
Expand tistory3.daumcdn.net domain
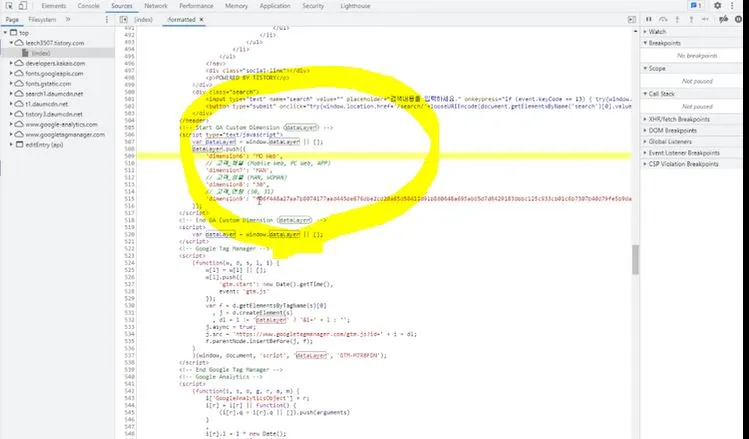[11, 114]
